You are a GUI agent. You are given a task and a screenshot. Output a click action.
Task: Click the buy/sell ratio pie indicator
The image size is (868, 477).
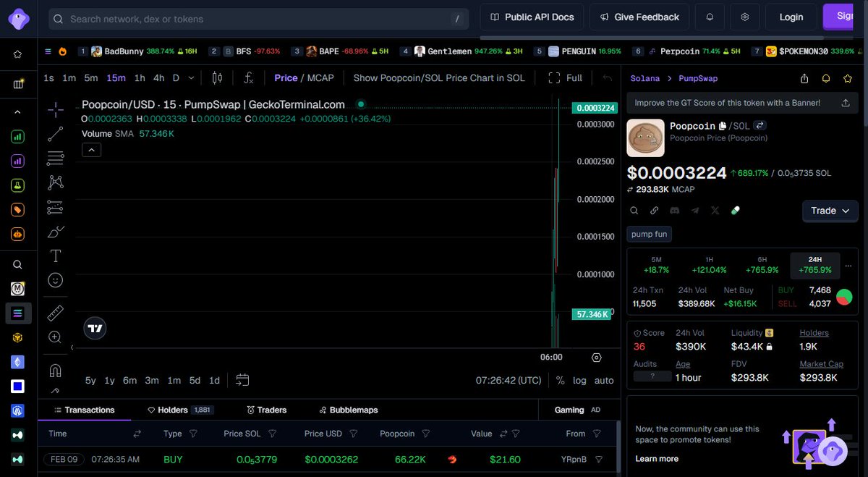tap(843, 297)
